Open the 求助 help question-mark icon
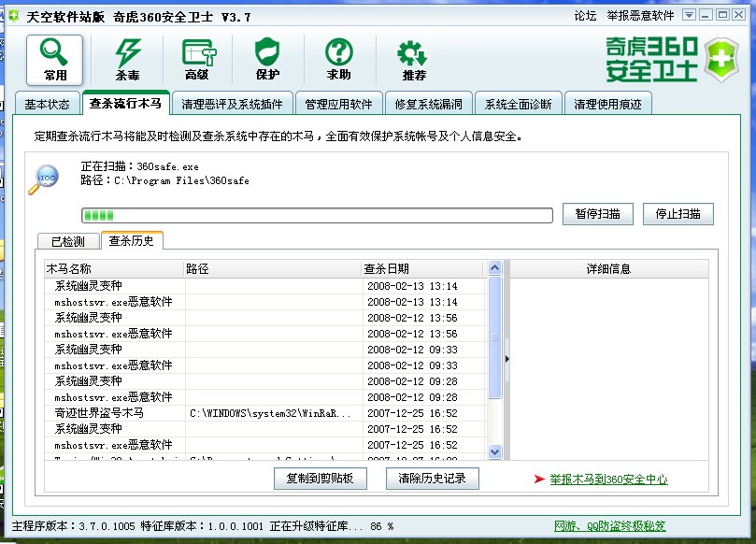756x544 pixels. pos(339,60)
